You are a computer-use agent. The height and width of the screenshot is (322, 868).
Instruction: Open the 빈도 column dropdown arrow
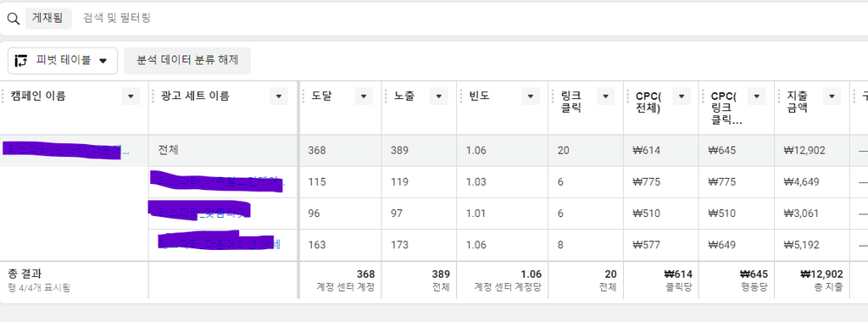[x=531, y=97]
